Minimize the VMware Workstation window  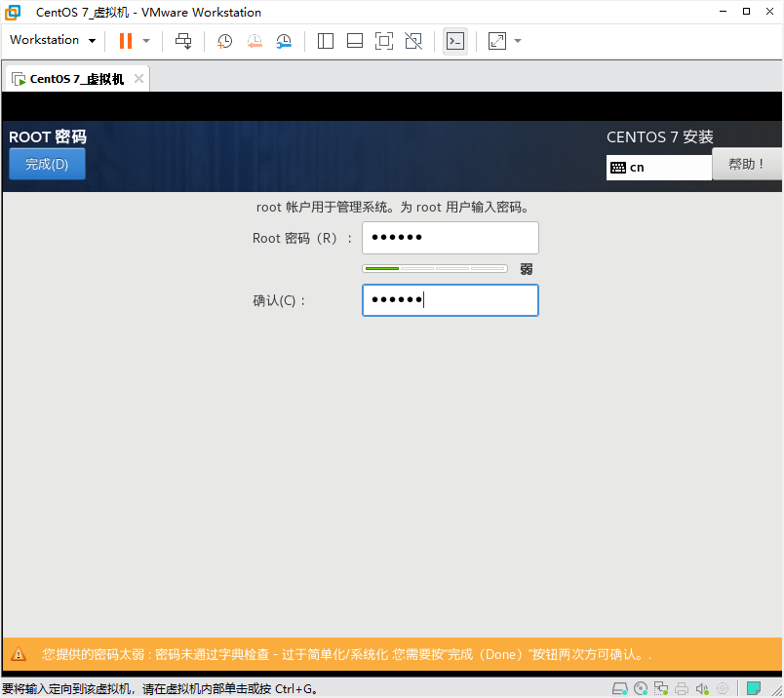point(723,11)
